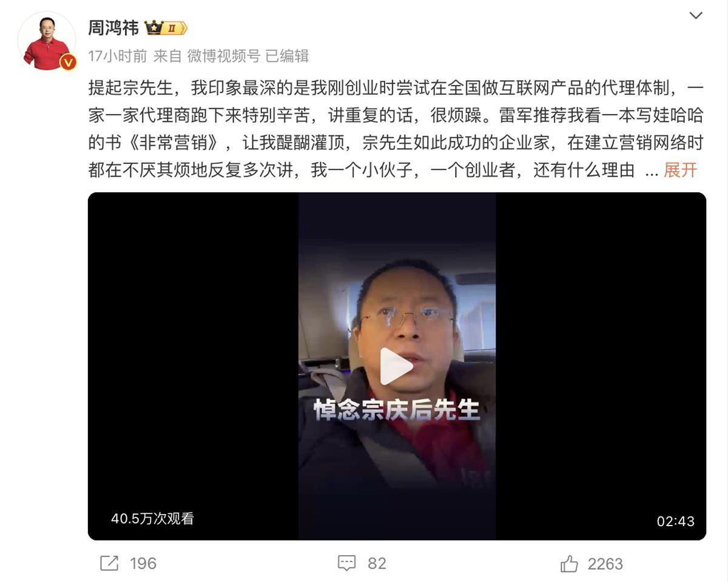Click the comment count 82
Screen dimensions: 728x582
pyautogui.click(x=377, y=564)
